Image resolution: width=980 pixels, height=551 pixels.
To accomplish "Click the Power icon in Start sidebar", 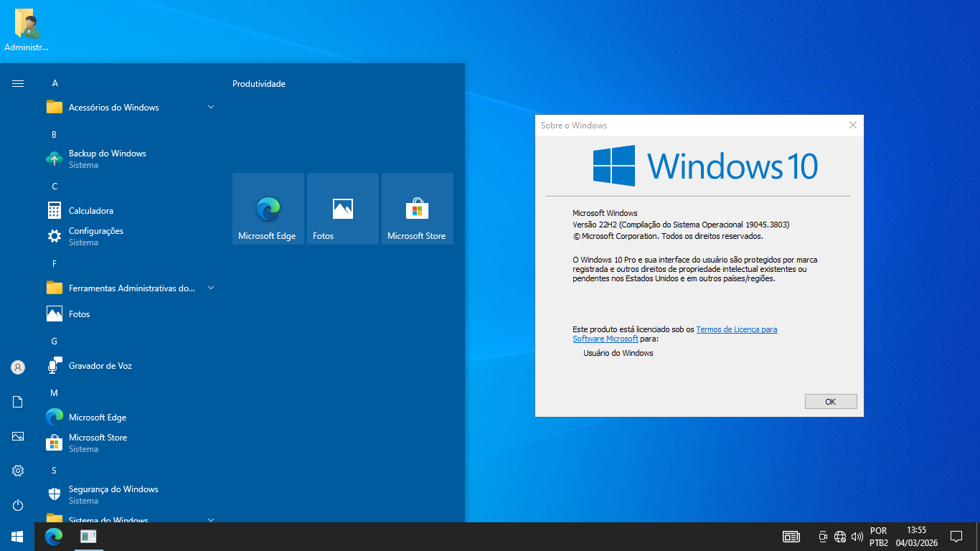I will pyautogui.click(x=18, y=505).
